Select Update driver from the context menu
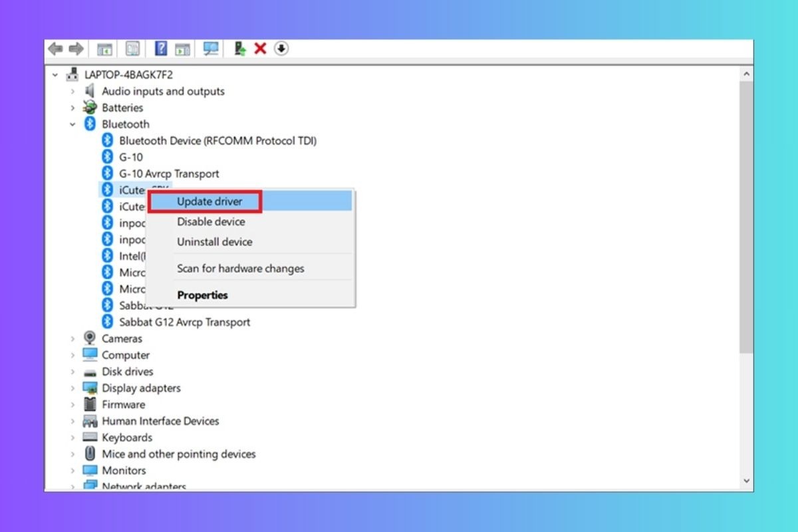This screenshot has height=532, width=798. click(x=209, y=201)
